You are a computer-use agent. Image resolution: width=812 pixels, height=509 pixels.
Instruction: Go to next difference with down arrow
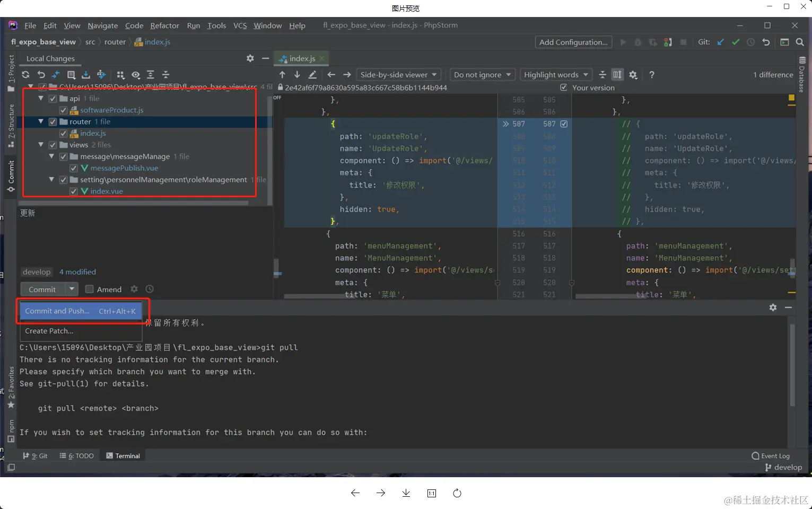coord(297,75)
